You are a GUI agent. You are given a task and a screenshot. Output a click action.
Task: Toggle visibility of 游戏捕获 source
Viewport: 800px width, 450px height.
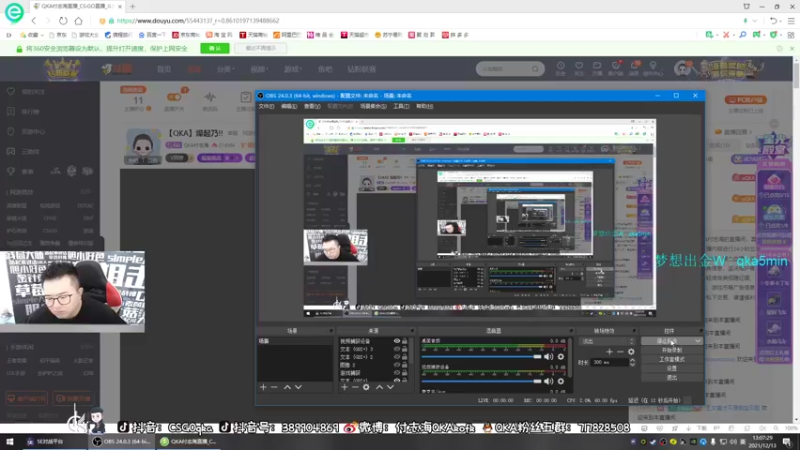[396, 373]
